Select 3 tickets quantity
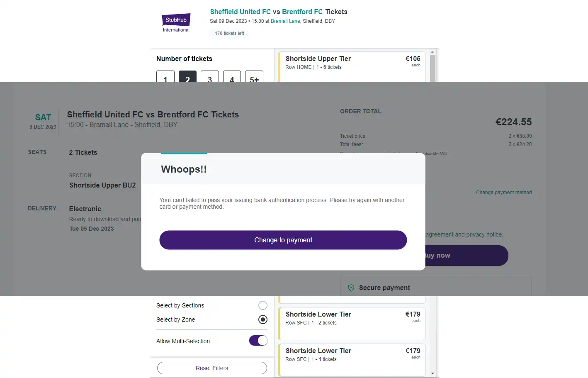Viewport: 588px width, 378px height. (x=210, y=78)
